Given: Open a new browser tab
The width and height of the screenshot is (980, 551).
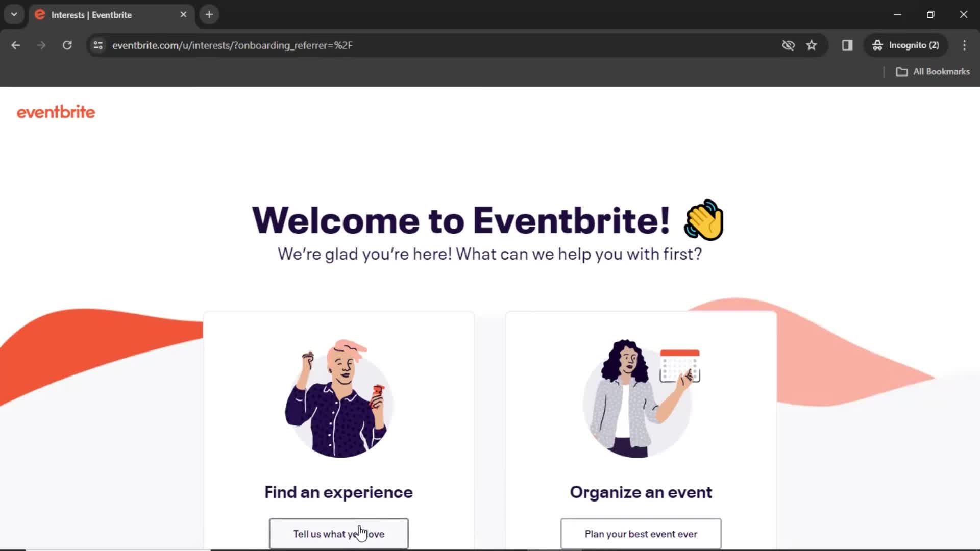Looking at the screenshot, I should click(x=209, y=15).
